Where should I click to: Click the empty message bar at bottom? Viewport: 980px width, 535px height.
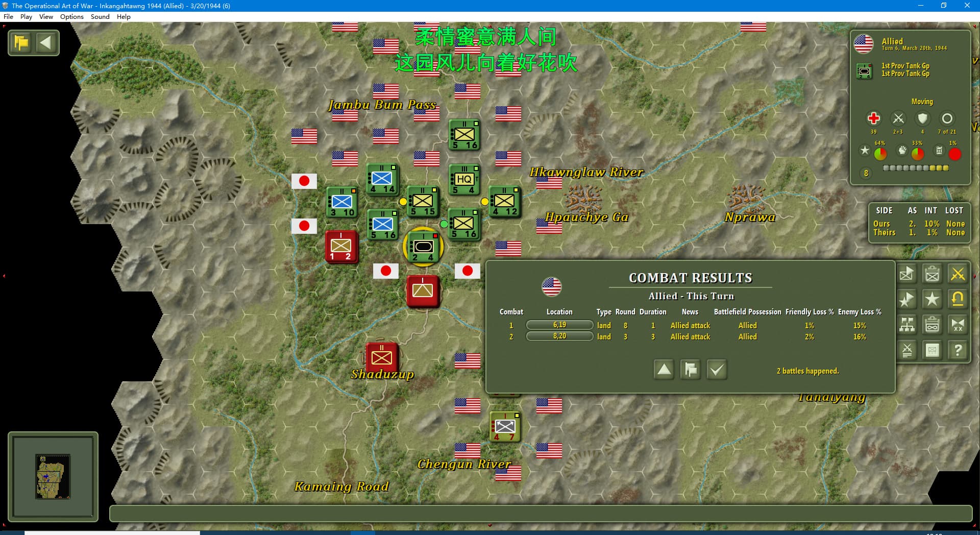[541, 514]
